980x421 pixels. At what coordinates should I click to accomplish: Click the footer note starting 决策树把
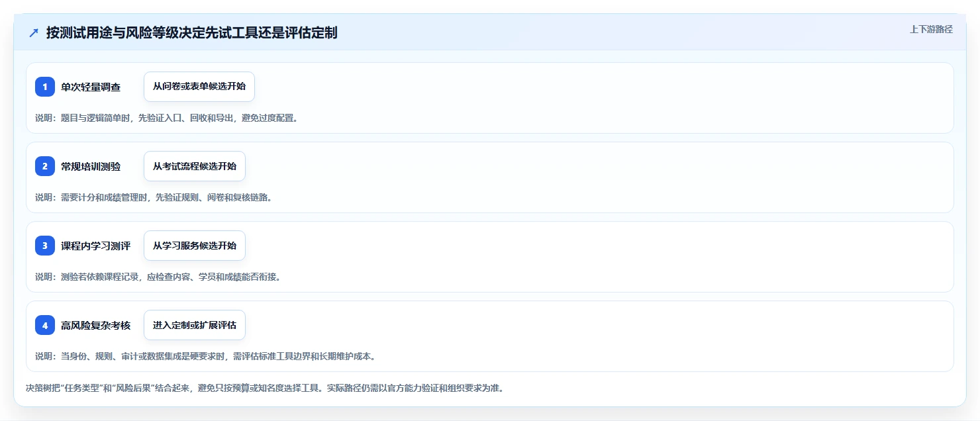coord(265,388)
